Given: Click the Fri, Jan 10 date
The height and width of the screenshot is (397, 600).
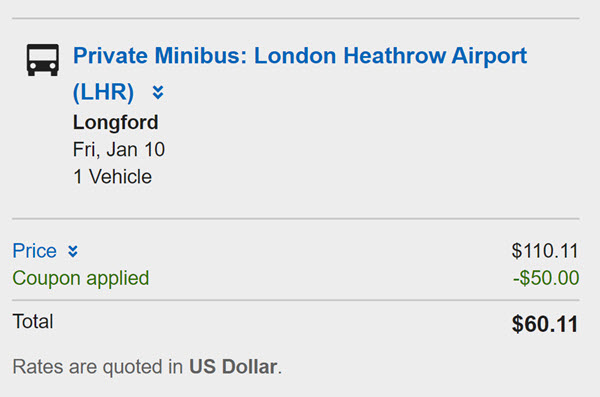Looking at the screenshot, I should click(x=119, y=149).
